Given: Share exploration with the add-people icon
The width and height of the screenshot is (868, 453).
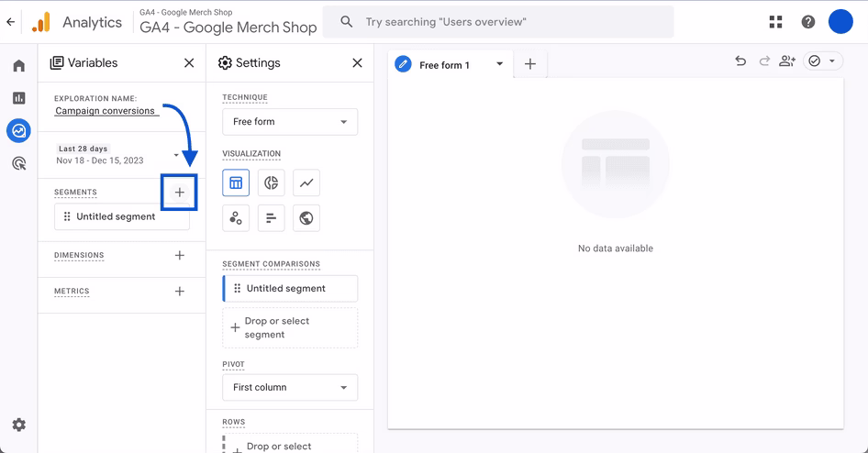Looking at the screenshot, I should click(787, 61).
